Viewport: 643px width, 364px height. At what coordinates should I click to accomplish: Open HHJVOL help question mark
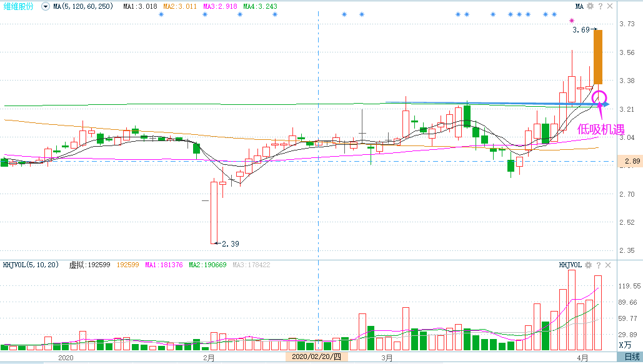coord(598,265)
